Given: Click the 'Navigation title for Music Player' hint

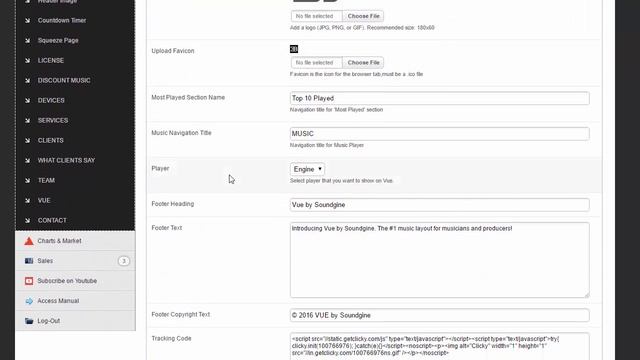Looking at the screenshot, I should [327, 145].
